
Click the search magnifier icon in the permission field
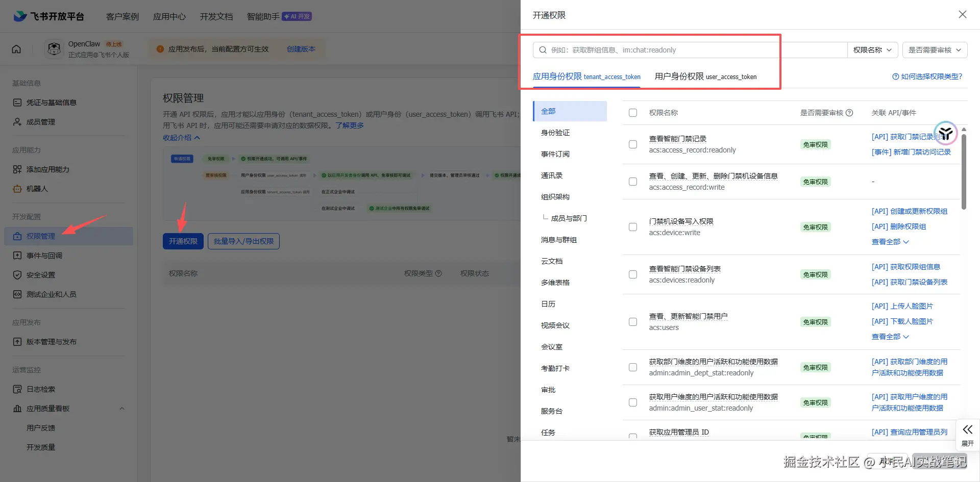tap(543, 50)
